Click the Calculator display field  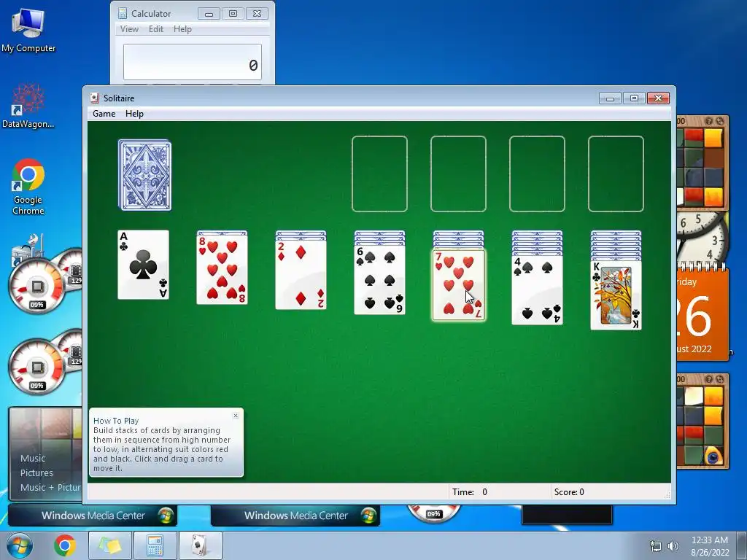pos(193,62)
